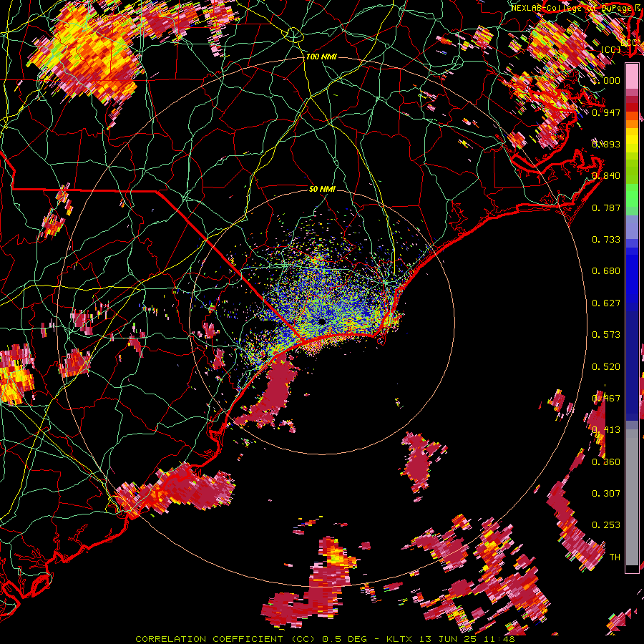Click the 0.253 scale value
This screenshot has width=644, height=644.
[606, 525]
